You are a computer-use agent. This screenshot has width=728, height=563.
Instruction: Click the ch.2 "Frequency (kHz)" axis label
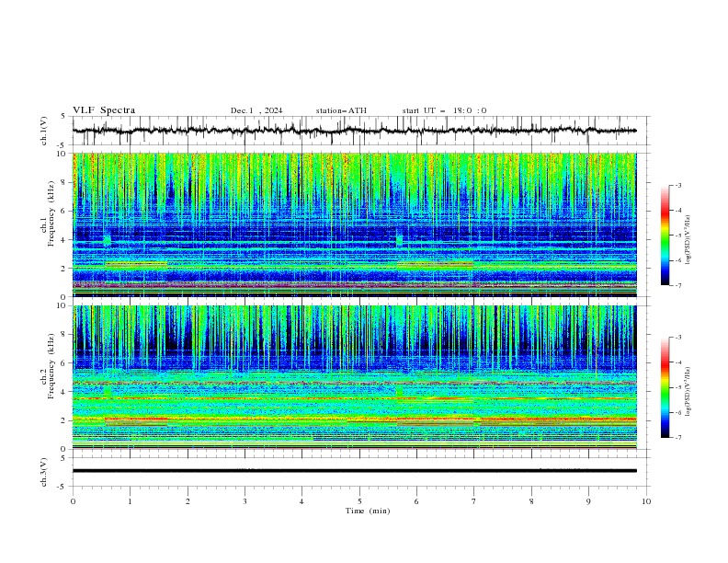point(51,366)
